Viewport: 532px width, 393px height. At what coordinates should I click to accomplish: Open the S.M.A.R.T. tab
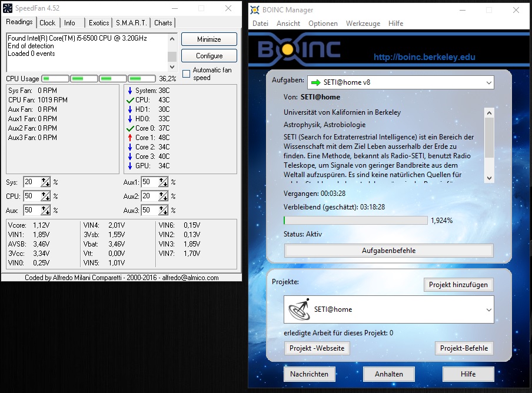tap(131, 23)
